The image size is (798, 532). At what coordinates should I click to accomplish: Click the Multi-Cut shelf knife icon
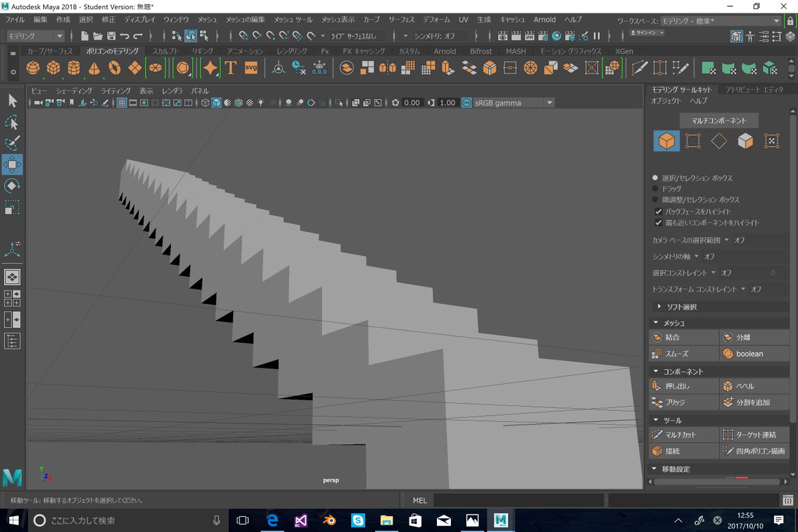coord(639,68)
